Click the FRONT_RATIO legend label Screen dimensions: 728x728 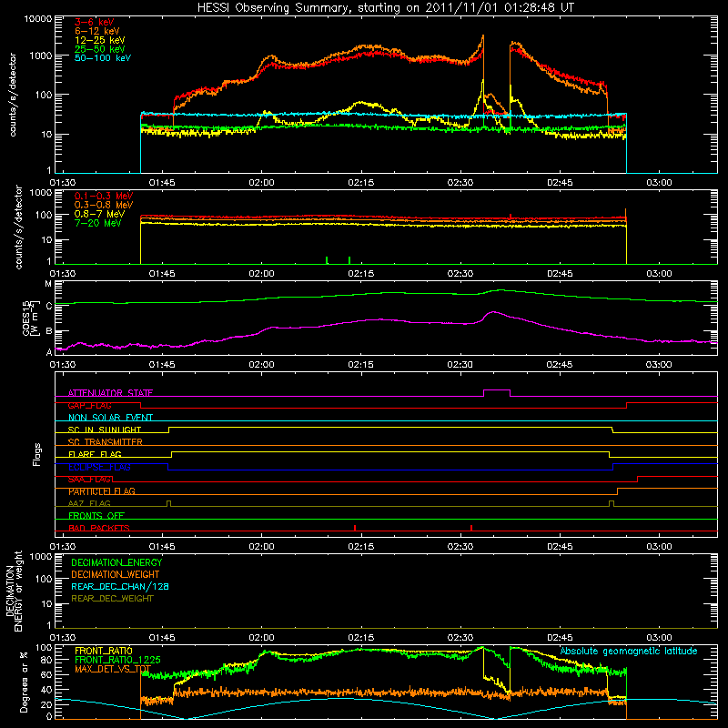pyautogui.click(x=104, y=651)
